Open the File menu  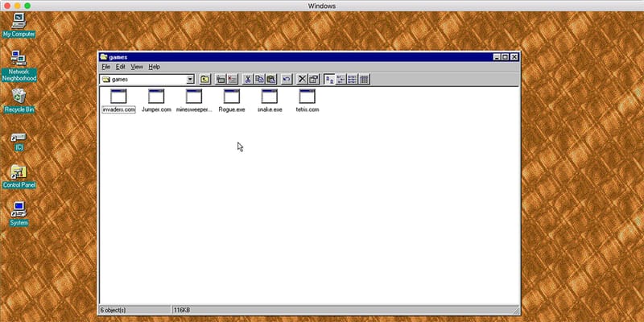coord(106,67)
